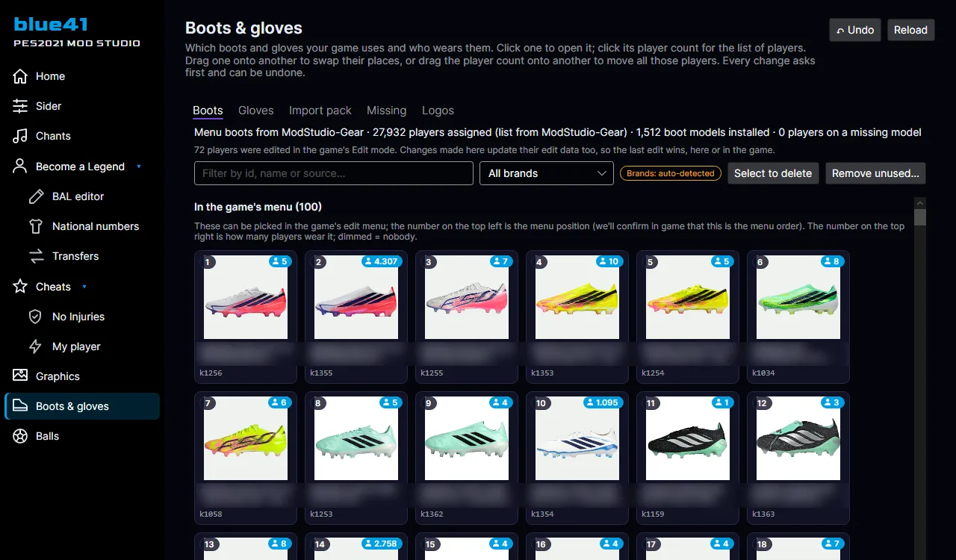Open the All brands dropdown
This screenshot has width=956, height=560.
pos(547,173)
